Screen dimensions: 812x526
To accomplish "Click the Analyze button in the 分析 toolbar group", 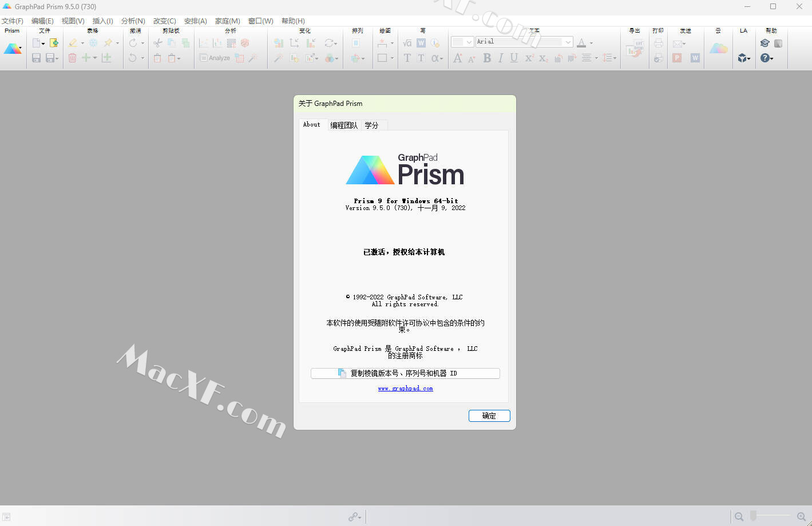I will (215, 58).
